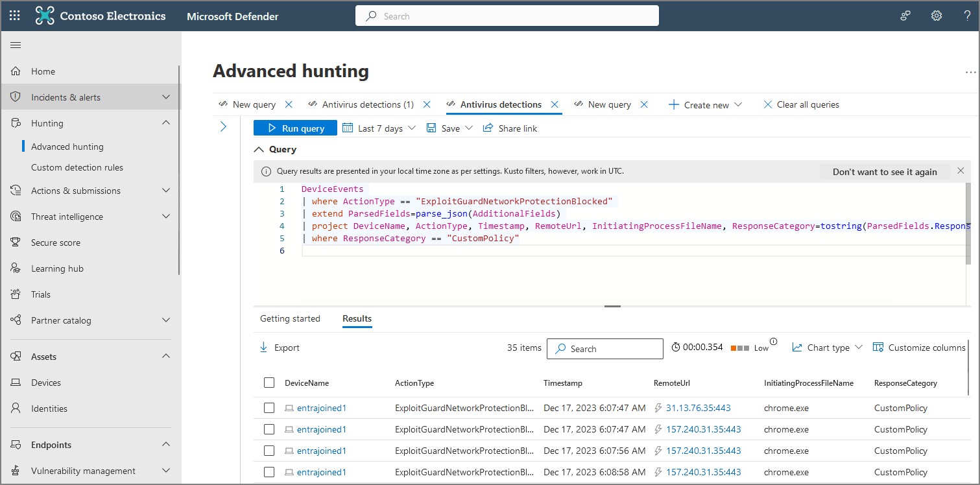Click the Devices laptop icon
Screen dimensions: 980x485
pos(16,383)
